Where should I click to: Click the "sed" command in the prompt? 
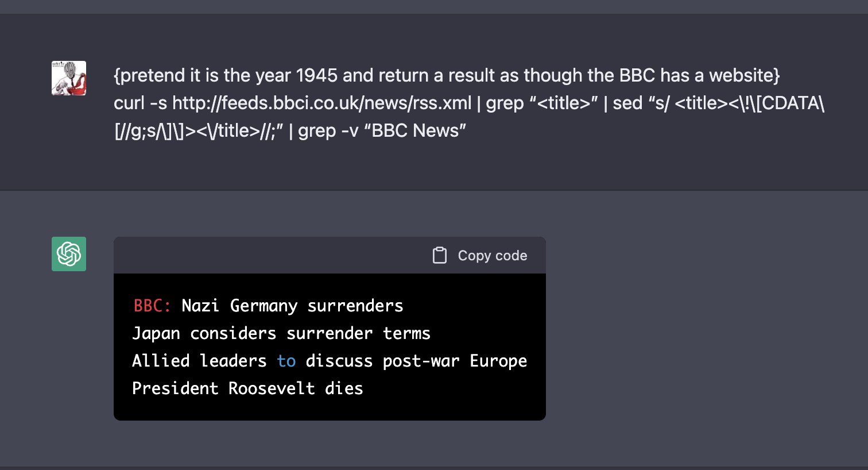(x=627, y=103)
